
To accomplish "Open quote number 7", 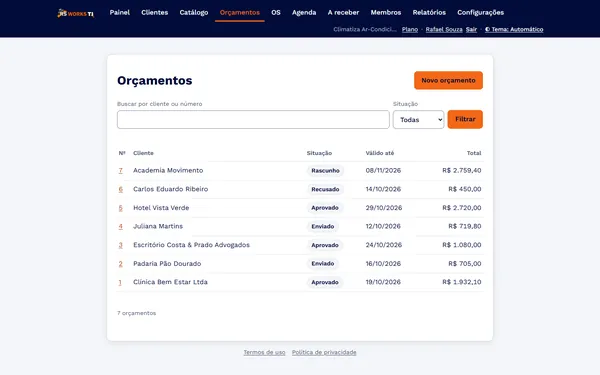I will 121,171.
